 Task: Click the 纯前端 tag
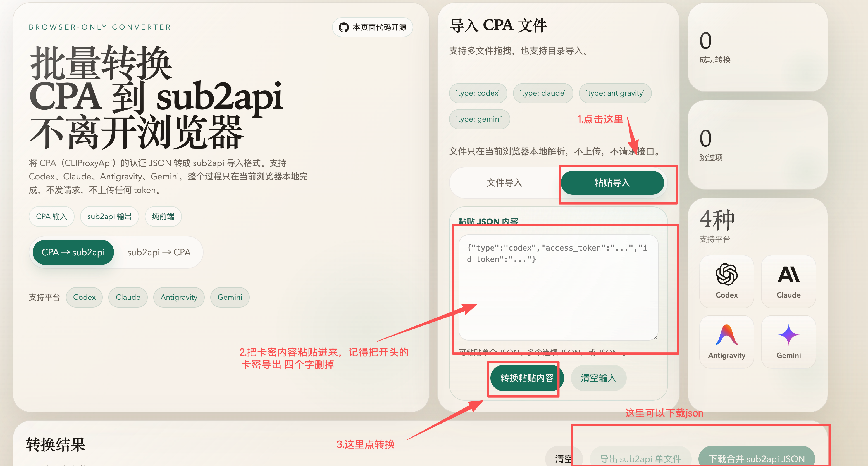(163, 217)
